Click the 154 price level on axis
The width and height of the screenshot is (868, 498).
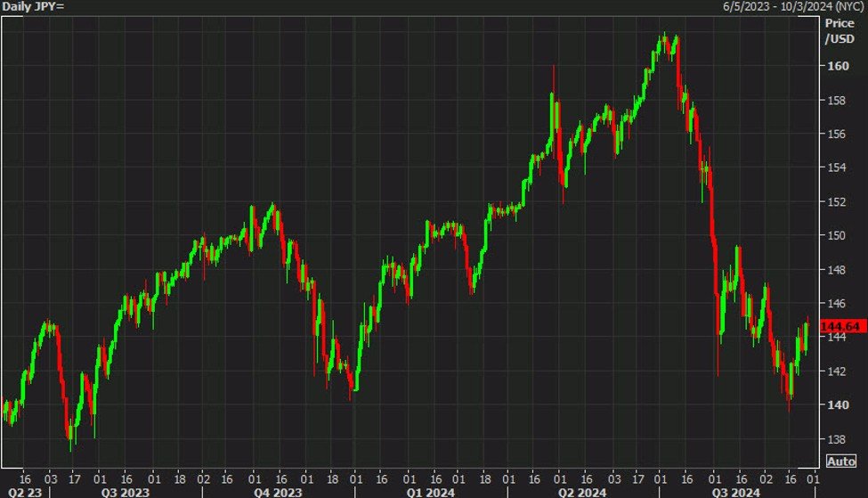pos(838,167)
